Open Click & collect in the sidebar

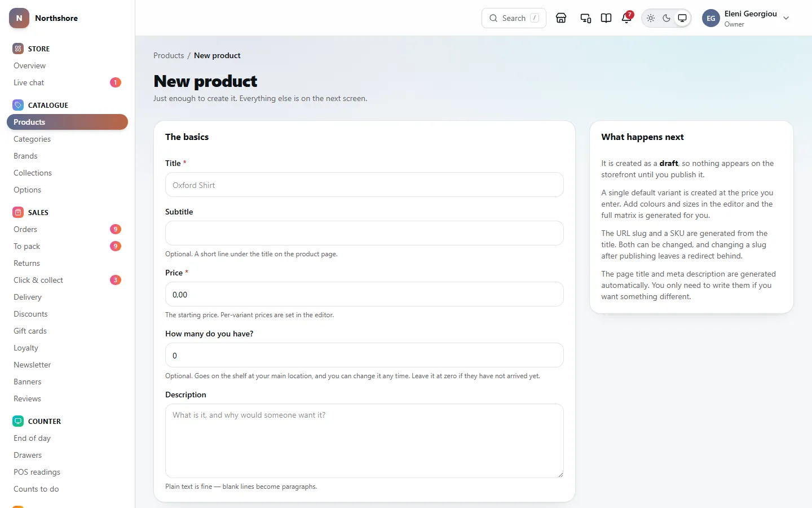tap(67, 280)
